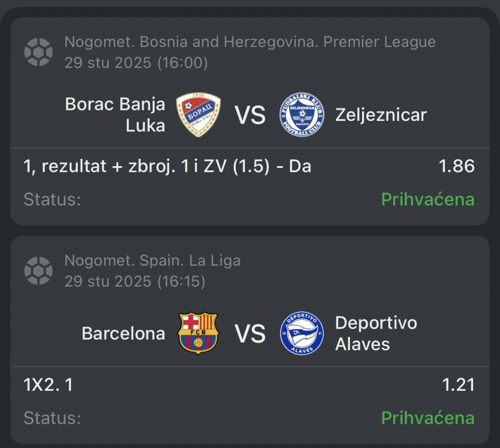Screen dimensions: 500x448
Task: Tap the Borac Banja Luka team name
Action: point(115,115)
